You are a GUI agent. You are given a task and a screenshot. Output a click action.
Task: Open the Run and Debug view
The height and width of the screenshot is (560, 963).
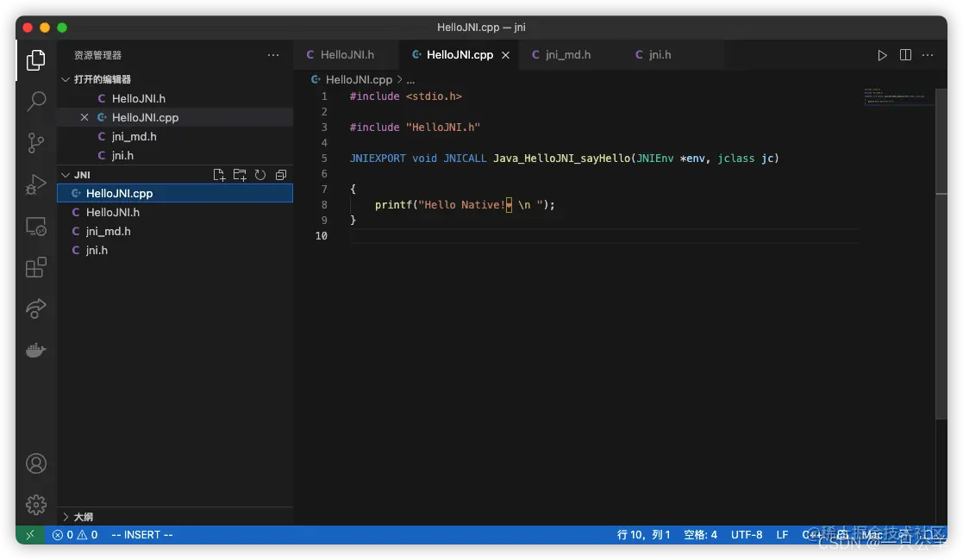click(x=35, y=184)
